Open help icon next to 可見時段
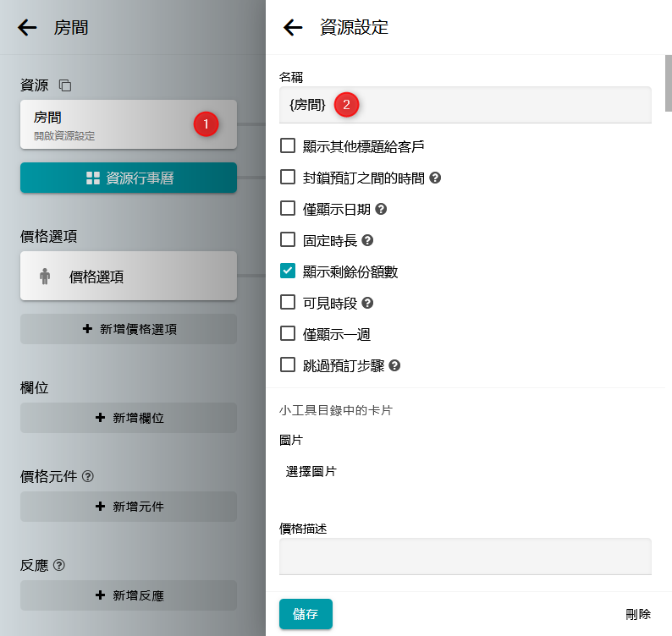Image resolution: width=672 pixels, height=636 pixels. pyautogui.click(x=367, y=303)
